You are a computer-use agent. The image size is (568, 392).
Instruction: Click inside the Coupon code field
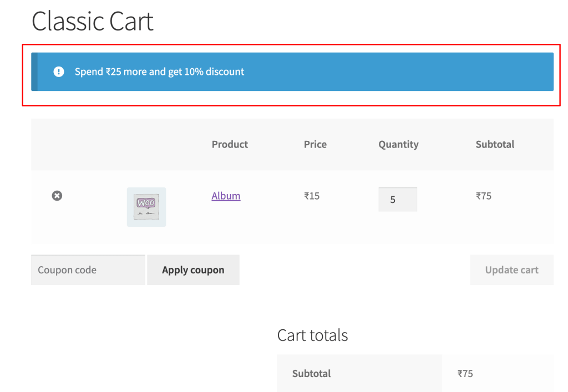pos(88,269)
